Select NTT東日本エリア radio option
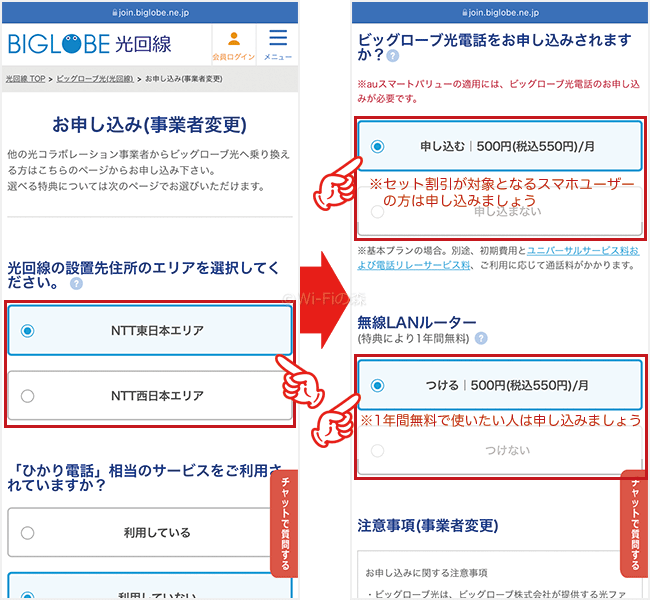 click(150, 330)
